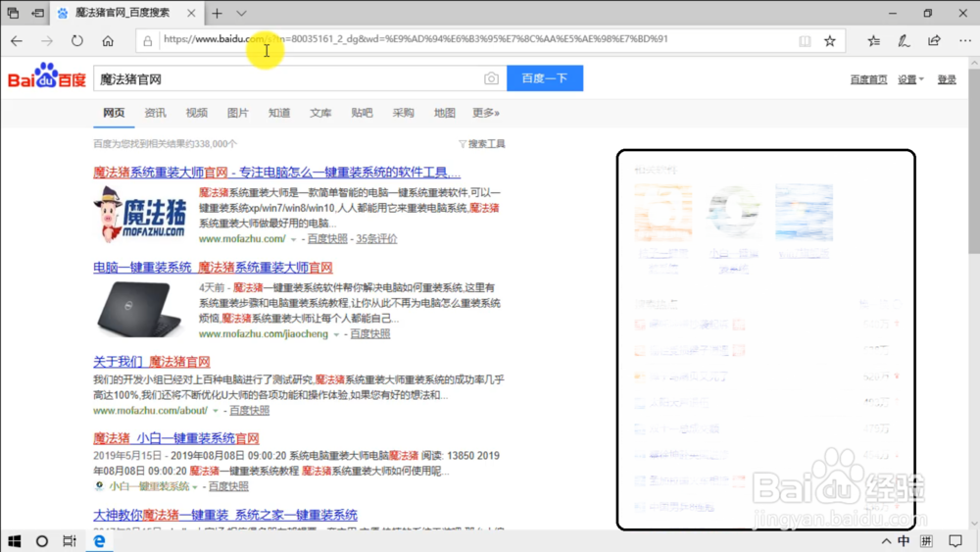Switch to the 图片 tab
The image size is (980, 552).
coord(237,113)
